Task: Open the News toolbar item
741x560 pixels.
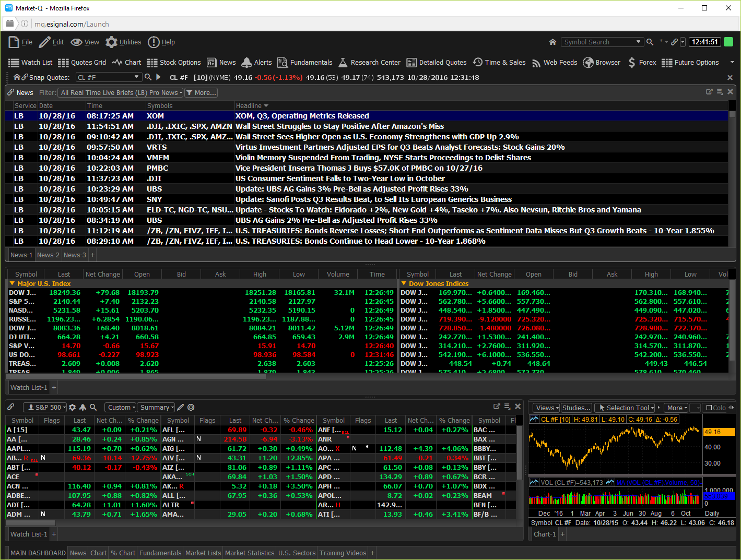Action: 221,63
